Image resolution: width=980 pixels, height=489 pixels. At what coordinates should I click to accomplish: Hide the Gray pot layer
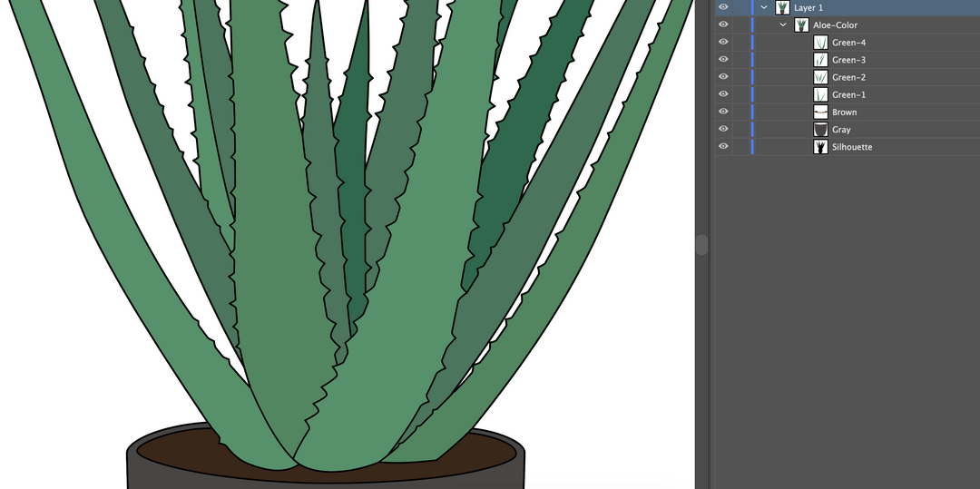[x=723, y=129]
